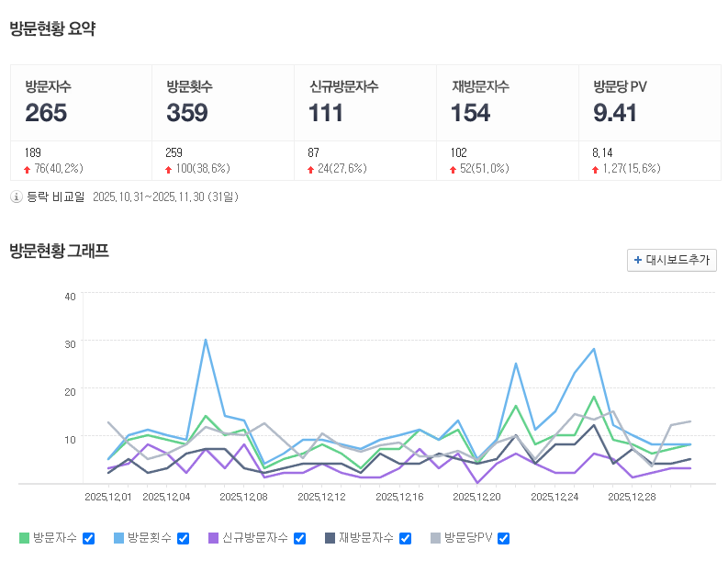Click the red increase arrow under 재방문자수
Viewport: 728px width, 561px height.
[x=454, y=169]
